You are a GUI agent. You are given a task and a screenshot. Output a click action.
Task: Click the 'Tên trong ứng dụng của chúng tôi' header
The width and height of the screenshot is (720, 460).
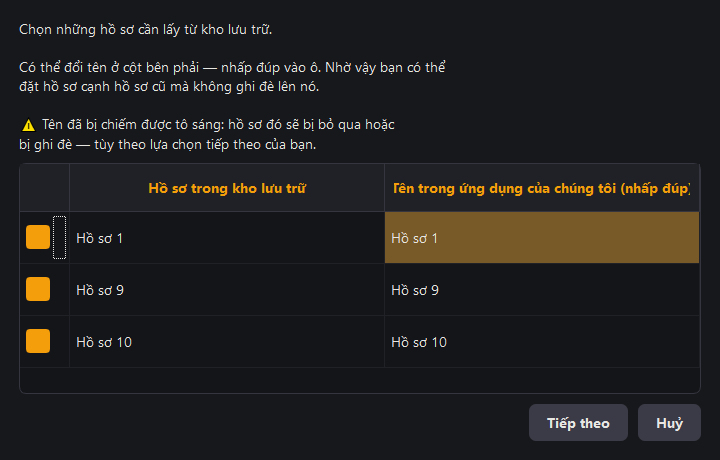542,188
